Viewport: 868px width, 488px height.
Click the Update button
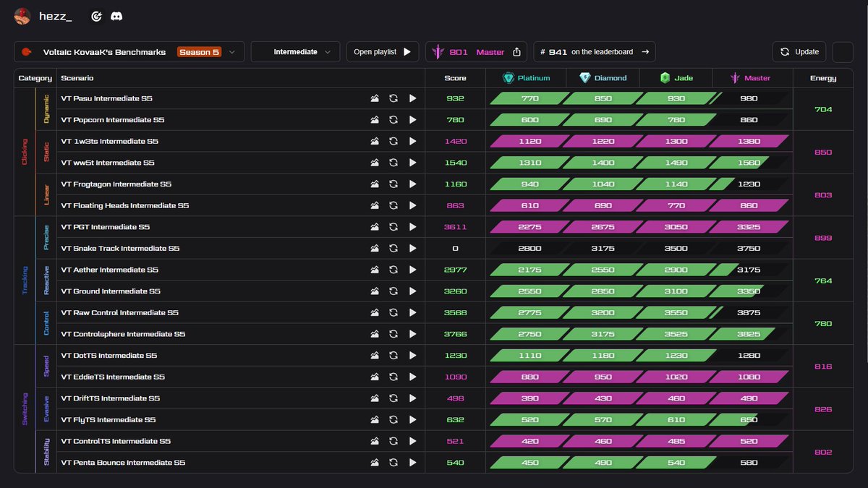[x=800, y=52]
